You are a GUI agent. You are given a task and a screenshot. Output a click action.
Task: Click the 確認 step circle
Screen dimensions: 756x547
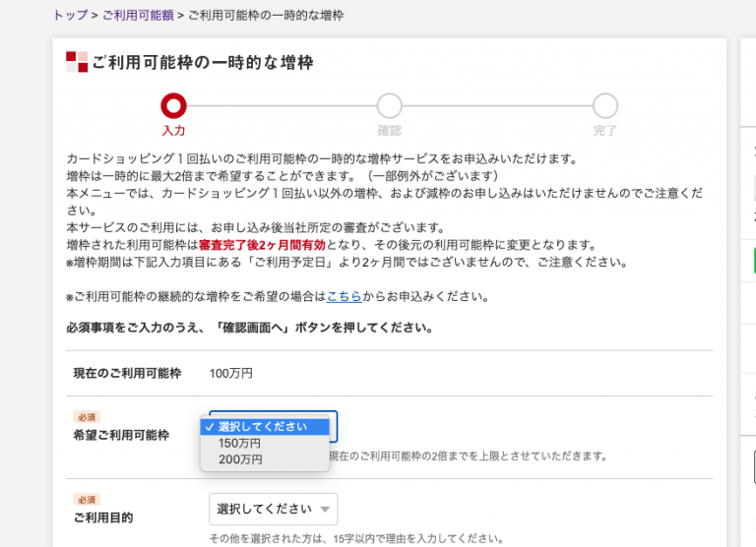[389, 105]
